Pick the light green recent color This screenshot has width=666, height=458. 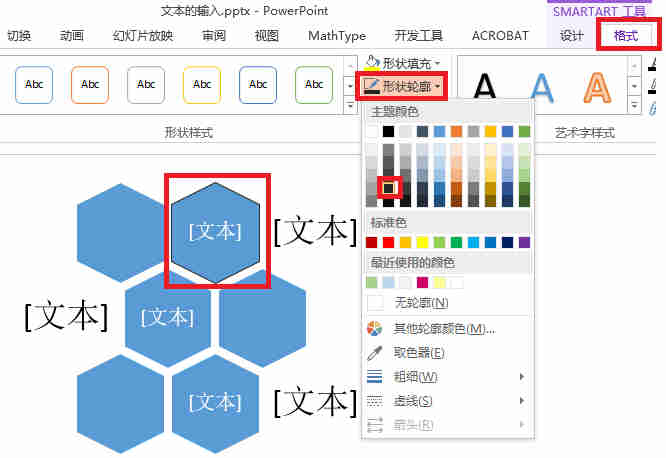tap(372, 283)
